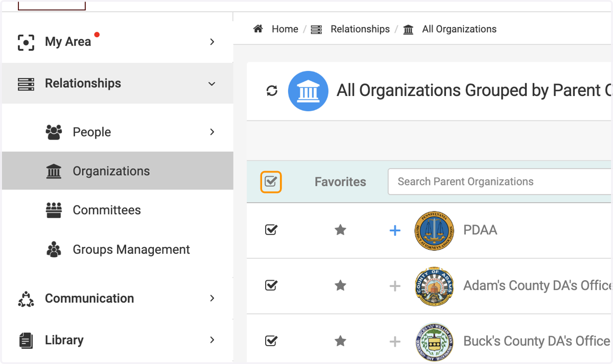Expand the My Area chevron

pyautogui.click(x=212, y=42)
